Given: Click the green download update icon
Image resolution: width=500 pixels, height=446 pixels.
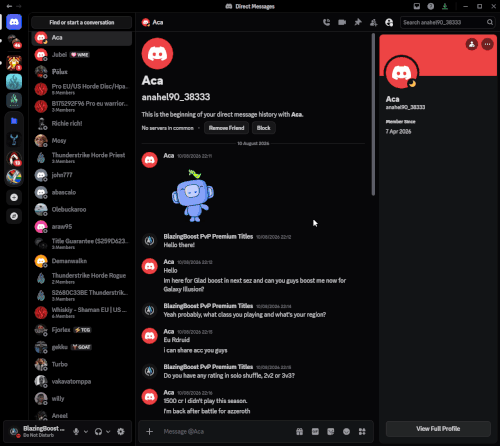Looking at the screenshot, I should [x=445, y=6].
